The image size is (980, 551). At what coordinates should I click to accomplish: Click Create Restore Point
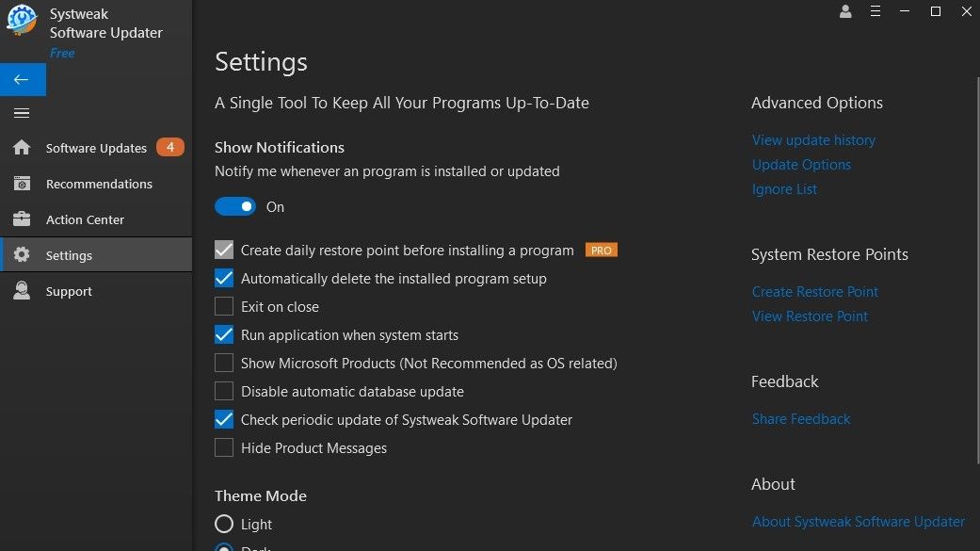pos(814,292)
